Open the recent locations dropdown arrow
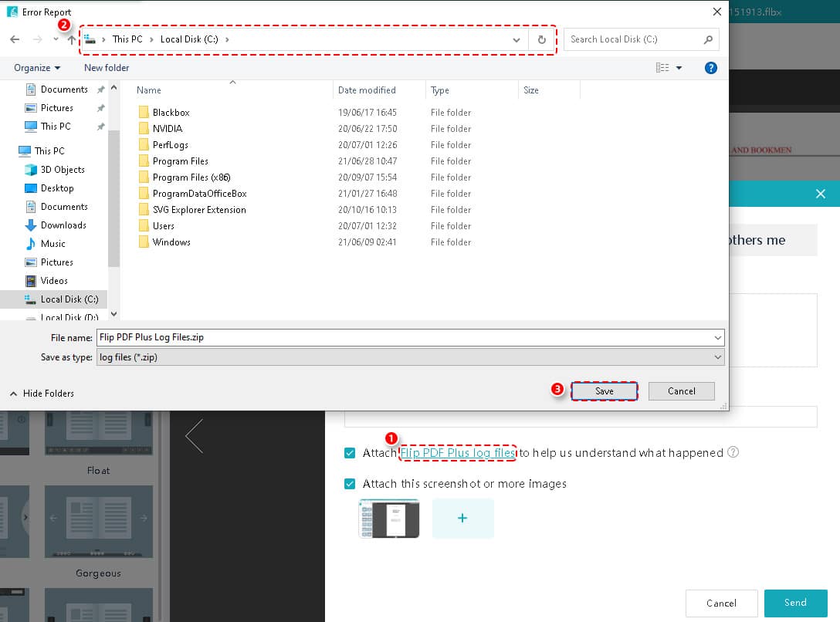Viewport: 840px width, 622px height. [56, 39]
